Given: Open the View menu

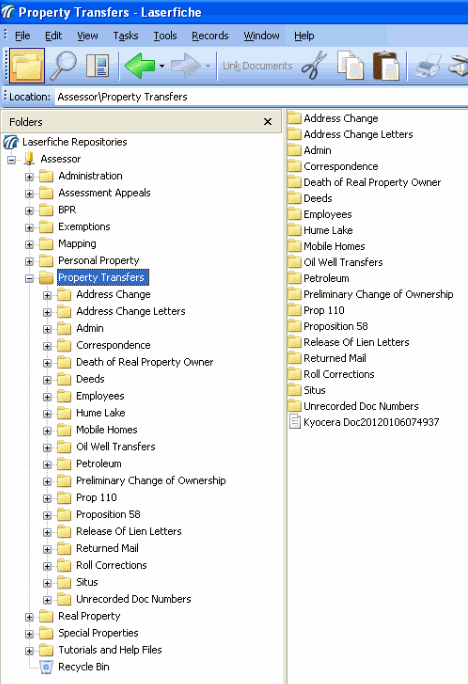Looking at the screenshot, I should pos(87,36).
